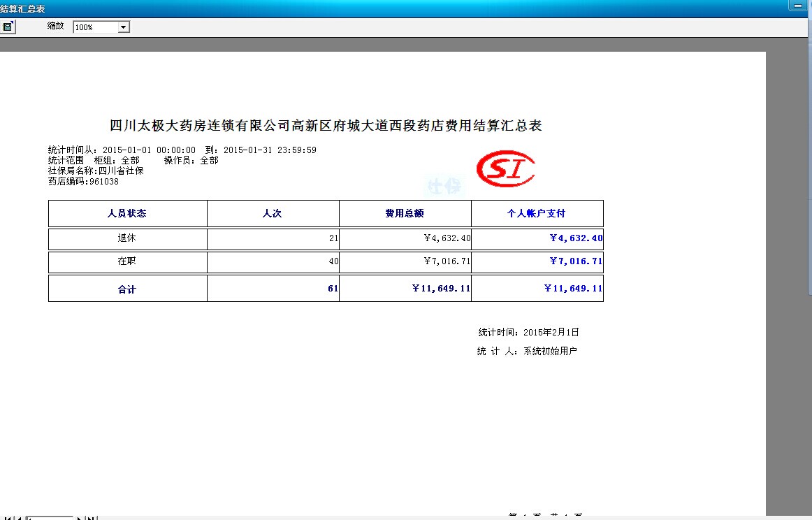Click the 结算汇总表 window title
This screenshot has height=520, width=812.
[23, 9]
